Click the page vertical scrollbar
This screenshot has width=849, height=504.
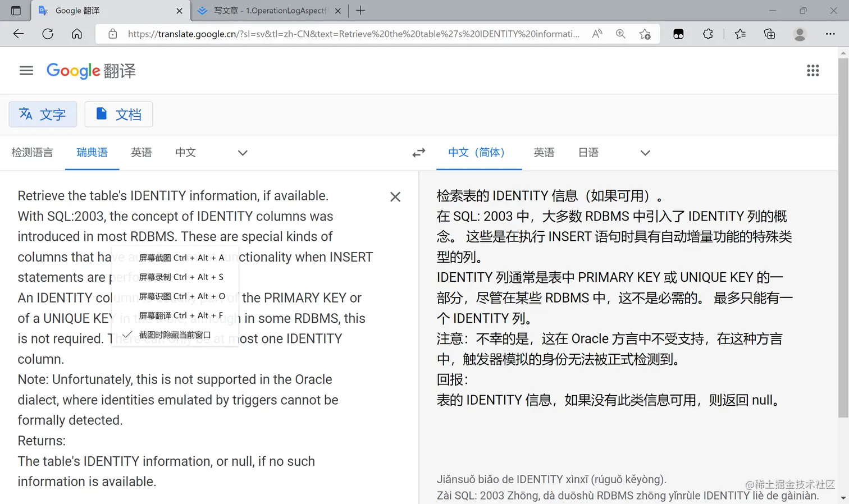tap(843, 237)
